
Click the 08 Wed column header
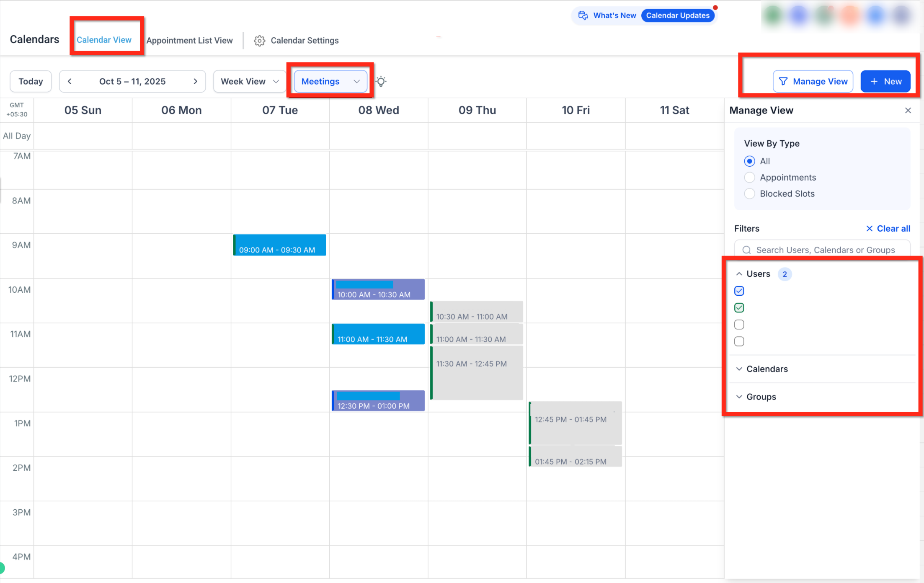379,110
